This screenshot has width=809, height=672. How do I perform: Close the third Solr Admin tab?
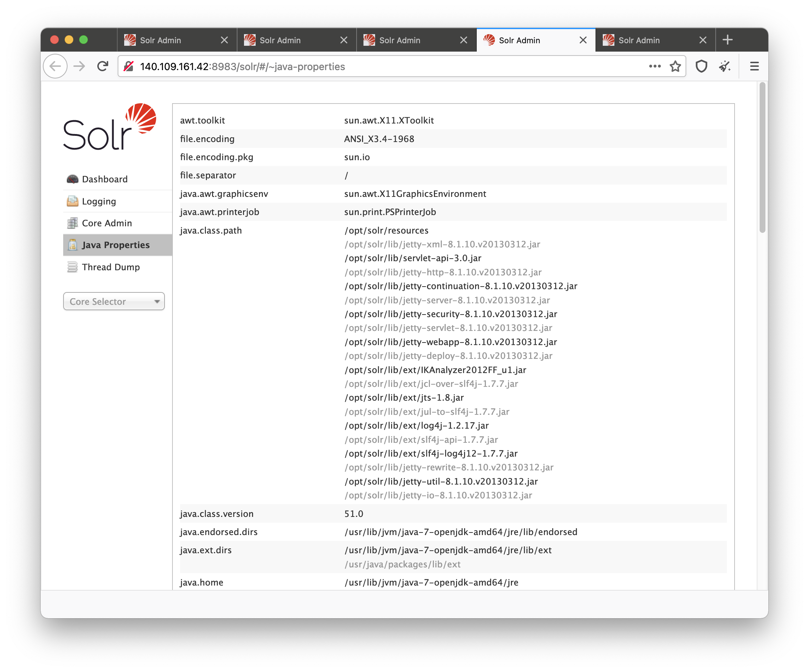point(463,40)
